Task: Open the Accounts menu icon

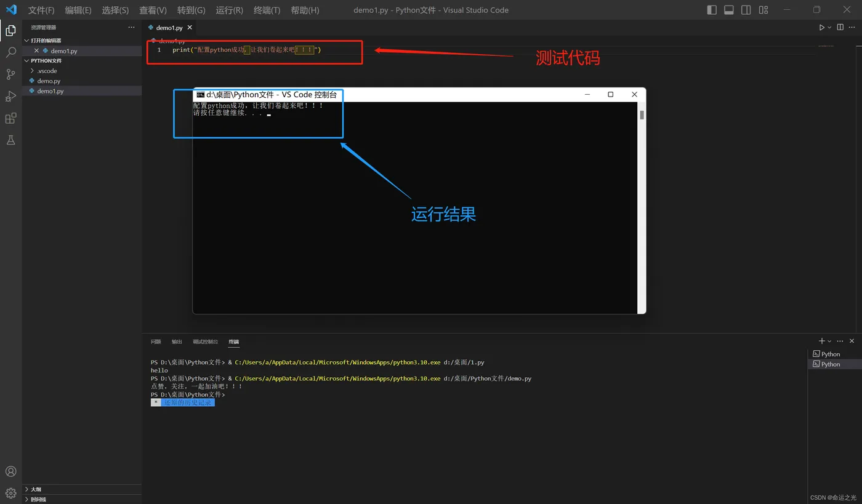Action: click(x=10, y=471)
